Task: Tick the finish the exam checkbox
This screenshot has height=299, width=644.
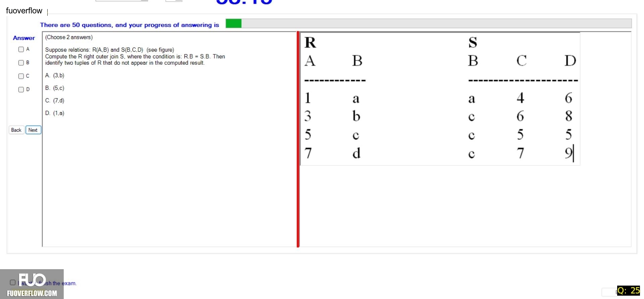Action: tap(13, 283)
